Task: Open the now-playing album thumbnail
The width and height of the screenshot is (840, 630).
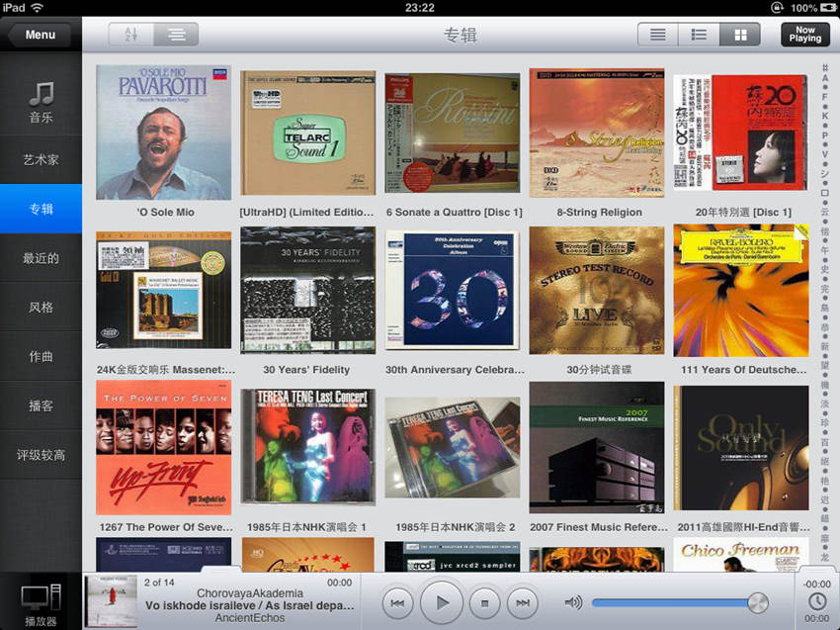Action: (112, 601)
